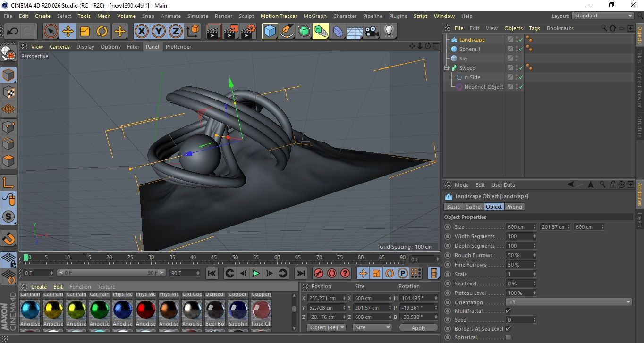644x343 pixels.
Task: Toggle Y-axis lock
Action: [x=158, y=32]
